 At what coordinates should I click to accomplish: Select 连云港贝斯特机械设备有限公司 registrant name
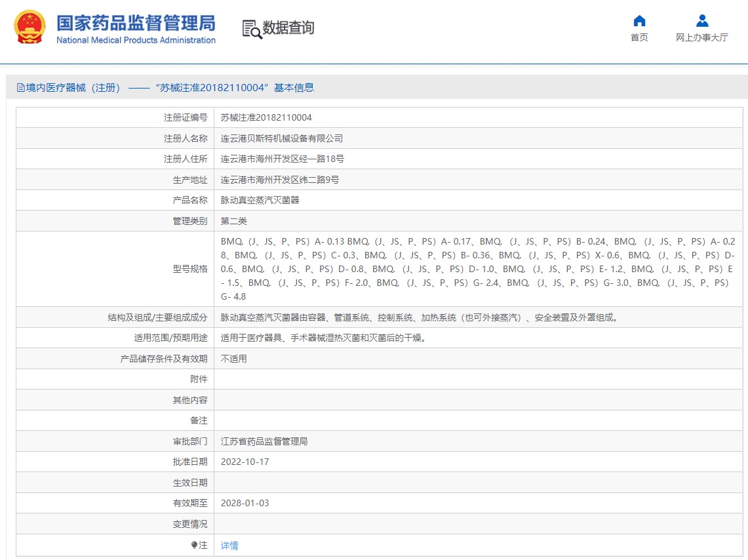coord(281,138)
